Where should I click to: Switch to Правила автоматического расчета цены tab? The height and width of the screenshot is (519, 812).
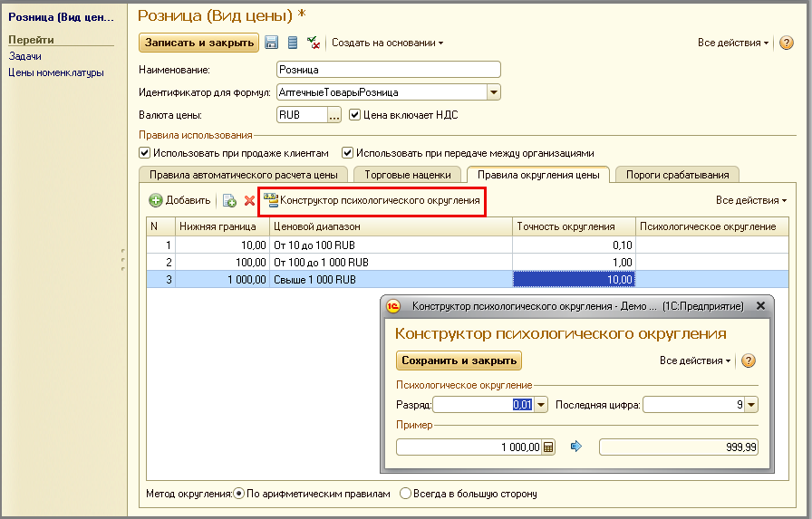[244, 175]
